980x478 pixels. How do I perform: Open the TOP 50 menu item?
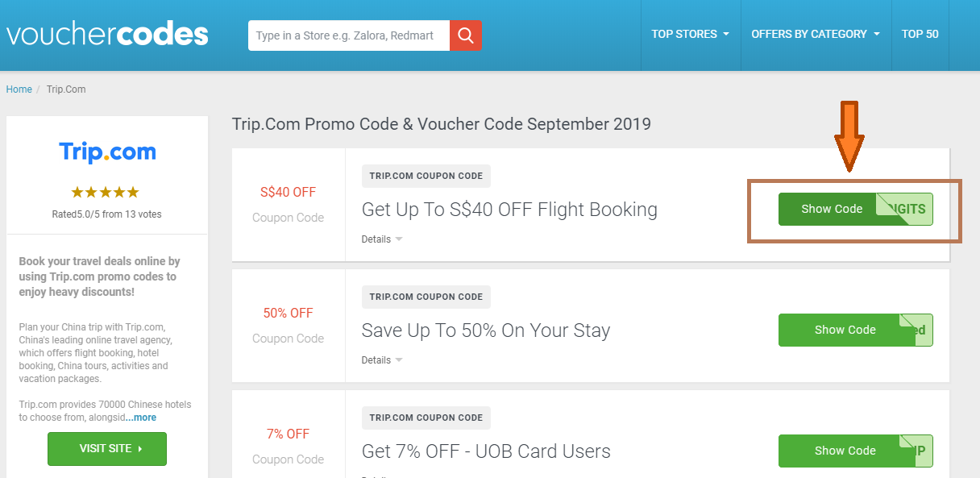pos(920,35)
